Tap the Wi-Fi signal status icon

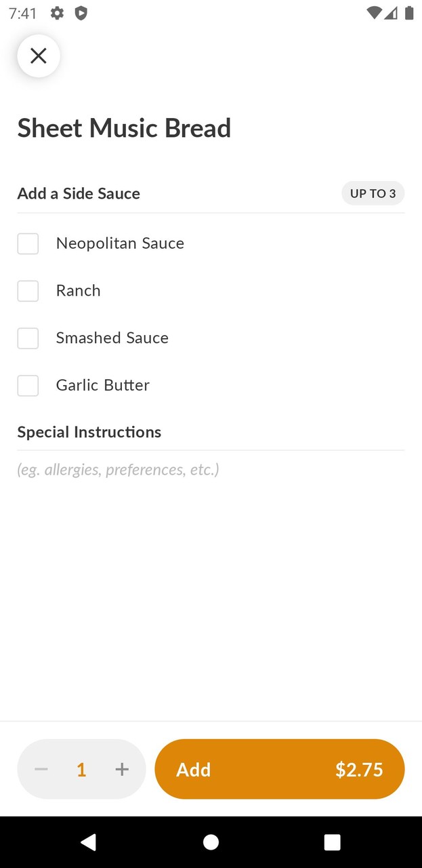[373, 13]
